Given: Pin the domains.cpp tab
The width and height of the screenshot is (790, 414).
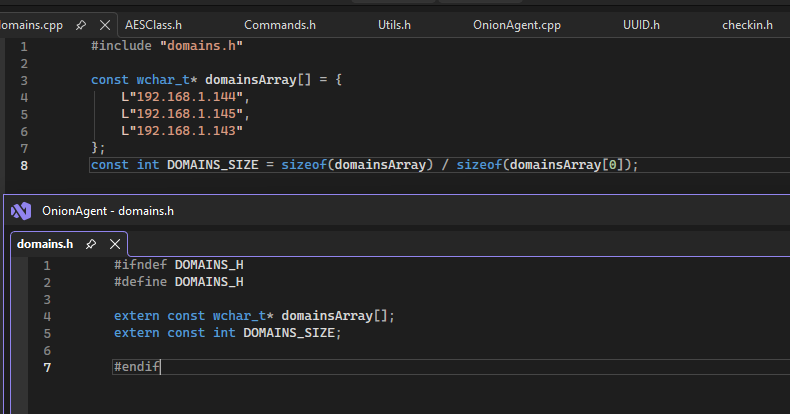Looking at the screenshot, I should click(81, 25).
